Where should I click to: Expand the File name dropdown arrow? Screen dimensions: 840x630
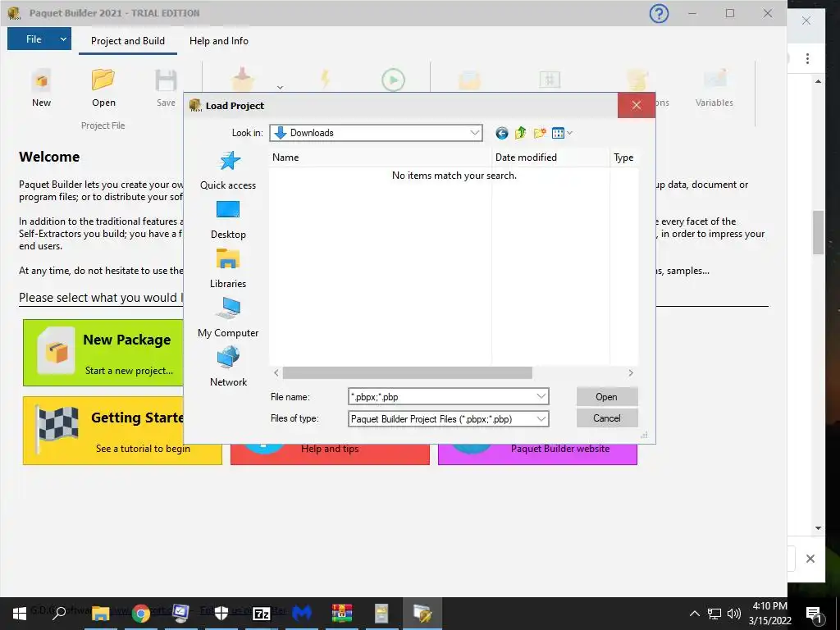pos(541,396)
